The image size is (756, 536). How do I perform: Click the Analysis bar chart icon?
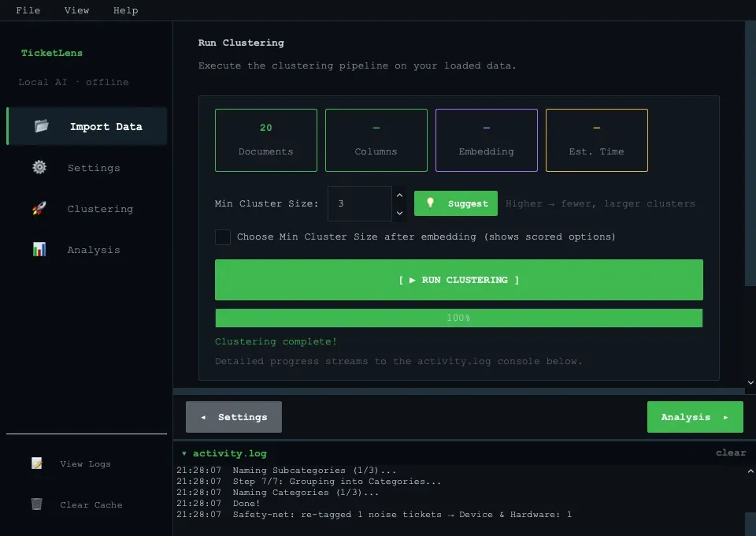[39, 249]
